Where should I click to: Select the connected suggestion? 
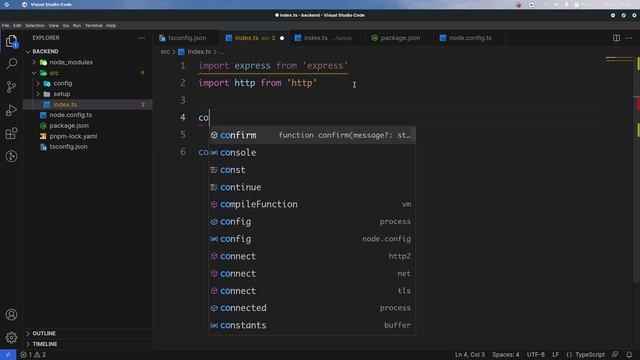[x=312, y=308]
